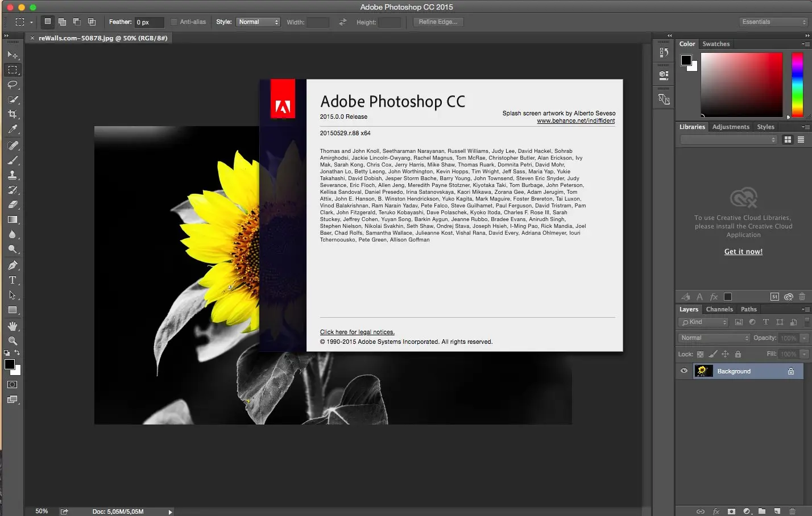
Task: Select the Hand tool
Action: [13, 326]
